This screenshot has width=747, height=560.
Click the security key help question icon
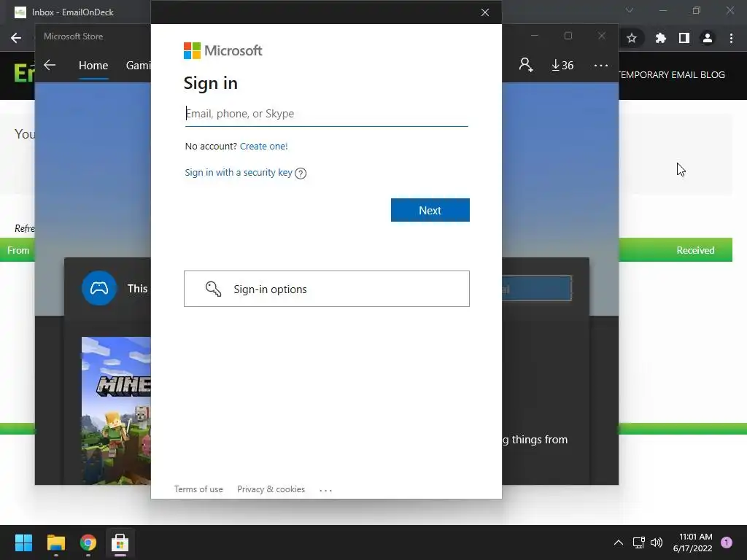pyautogui.click(x=301, y=174)
